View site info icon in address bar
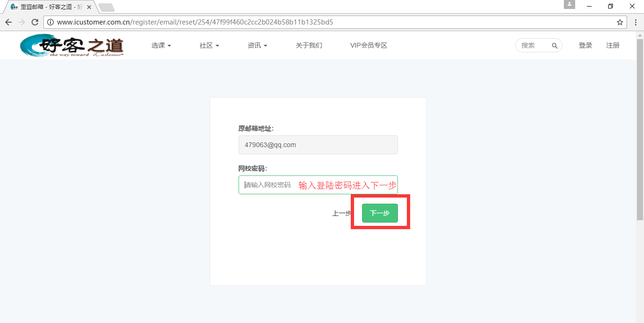 click(50, 22)
